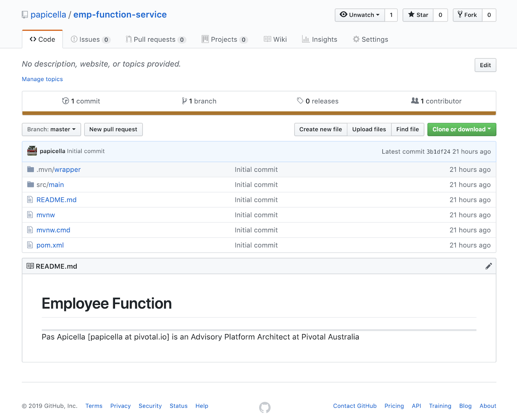Open the Issues tab
This screenshot has height=420, width=517.
pos(90,39)
